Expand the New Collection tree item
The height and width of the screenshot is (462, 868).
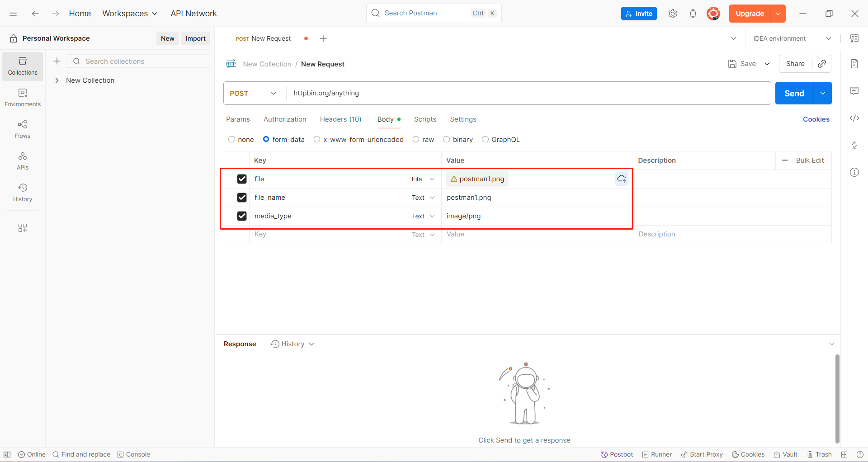57,80
